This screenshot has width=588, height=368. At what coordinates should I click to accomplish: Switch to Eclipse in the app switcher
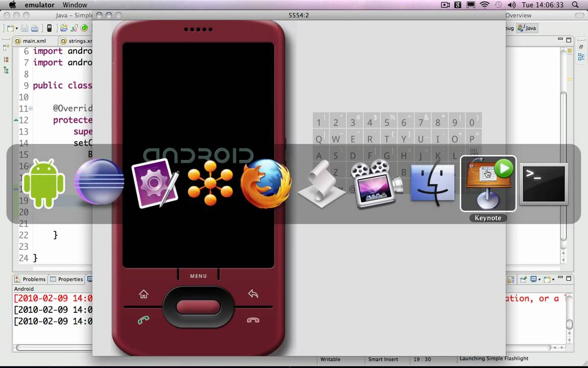pos(99,181)
